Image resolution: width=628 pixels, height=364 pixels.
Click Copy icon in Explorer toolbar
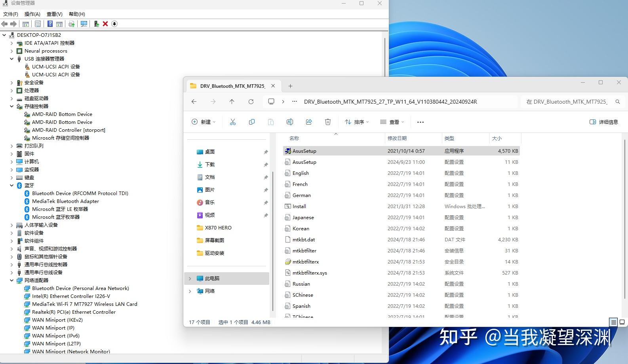pyautogui.click(x=252, y=122)
